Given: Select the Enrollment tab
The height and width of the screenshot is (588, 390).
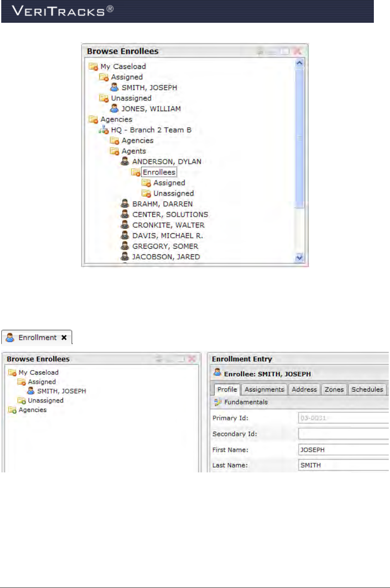Looking at the screenshot, I should coord(36,337).
